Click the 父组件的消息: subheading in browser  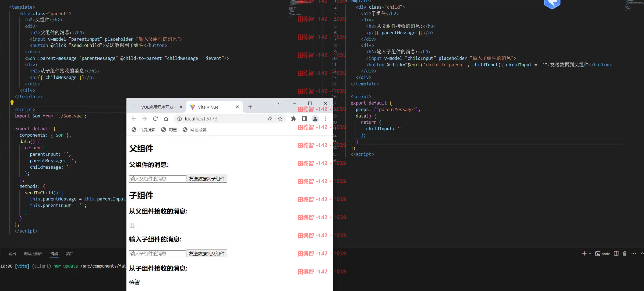pyautogui.click(x=149, y=165)
